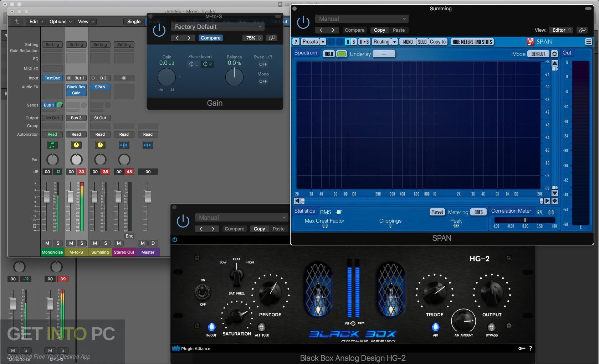Open SPAN mode settings gear icon
The width and height of the screenshot is (599, 364).
554,54
